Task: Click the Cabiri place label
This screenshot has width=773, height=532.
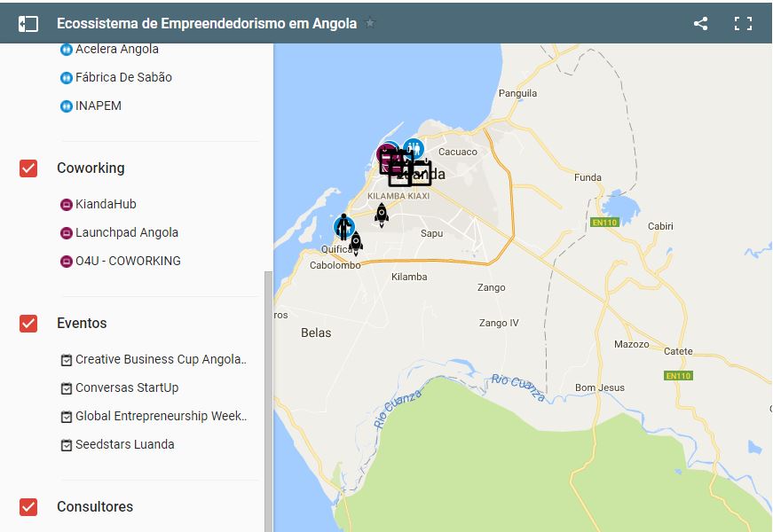Action: [x=660, y=226]
